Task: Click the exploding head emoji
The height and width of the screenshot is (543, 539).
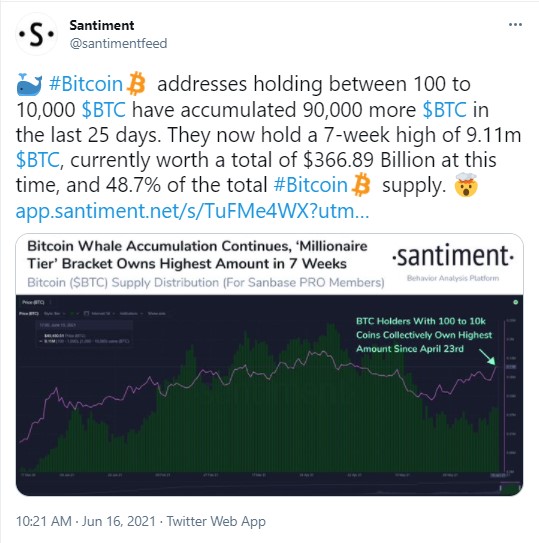Action: (x=466, y=184)
